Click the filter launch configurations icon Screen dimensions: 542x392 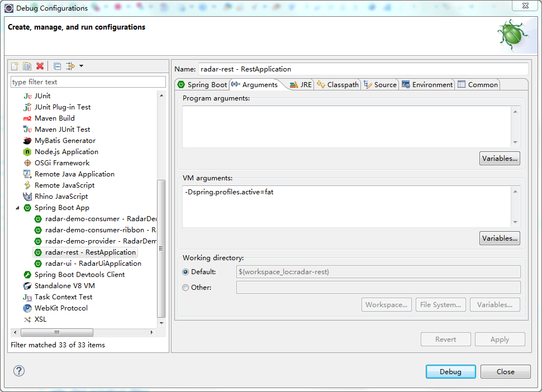[x=70, y=66]
